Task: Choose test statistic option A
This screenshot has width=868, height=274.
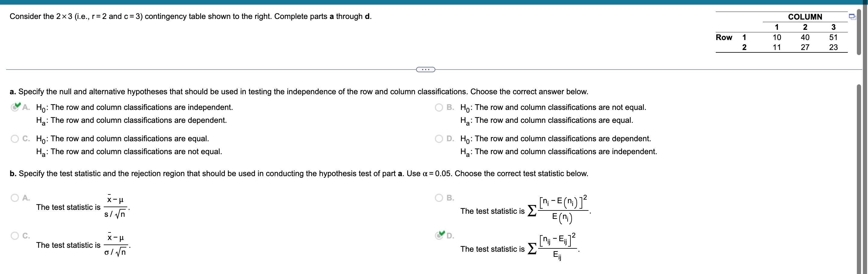Action: [14, 198]
